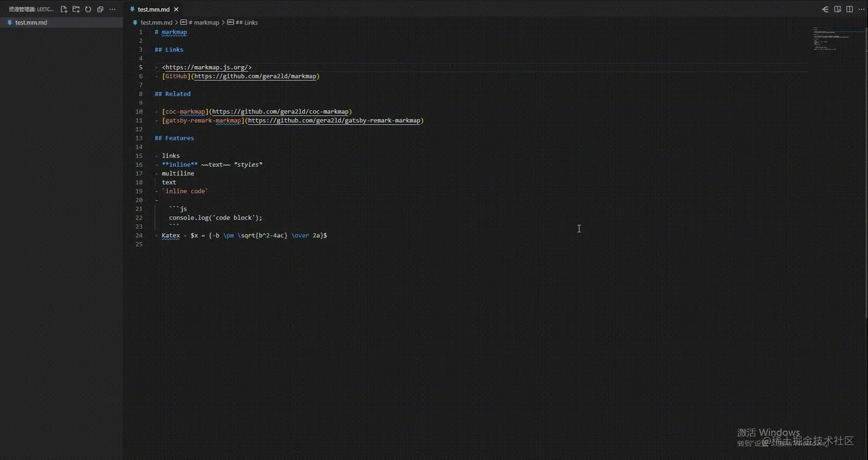Click the ```js code fence opener
Image resolution: width=868 pixels, height=460 pixels.
(x=178, y=209)
